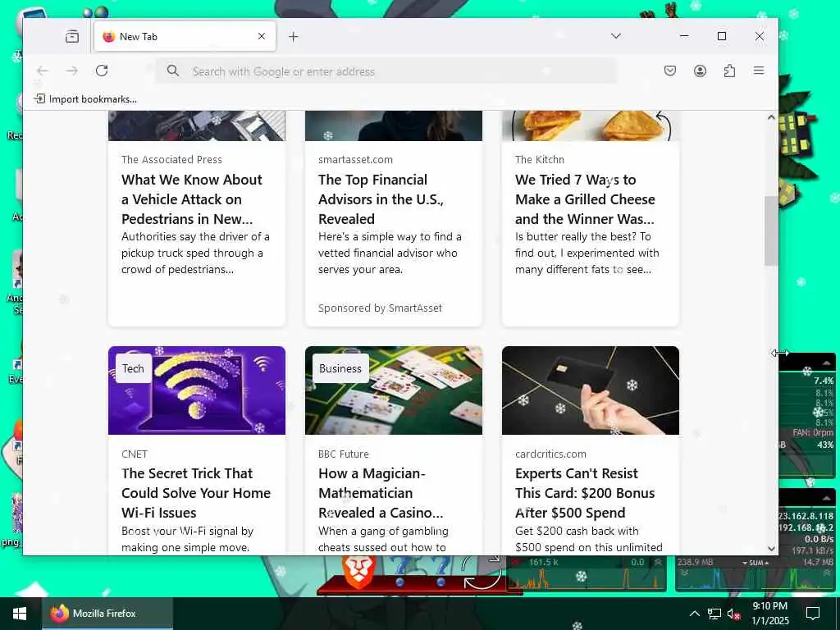Go forward one page
This screenshot has height=630, width=840.
click(72, 71)
